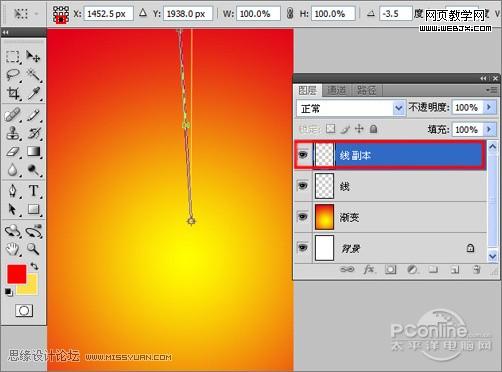This screenshot has height=372, width=502.
Task: Click the H height percentage field
Action: [333, 14]
